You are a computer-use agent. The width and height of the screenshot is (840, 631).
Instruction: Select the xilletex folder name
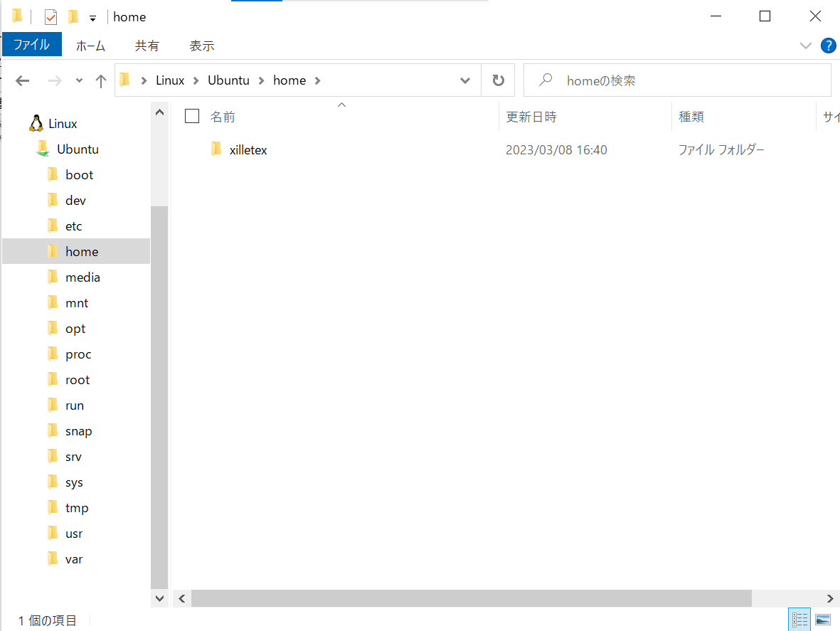(x=248, y=150)
